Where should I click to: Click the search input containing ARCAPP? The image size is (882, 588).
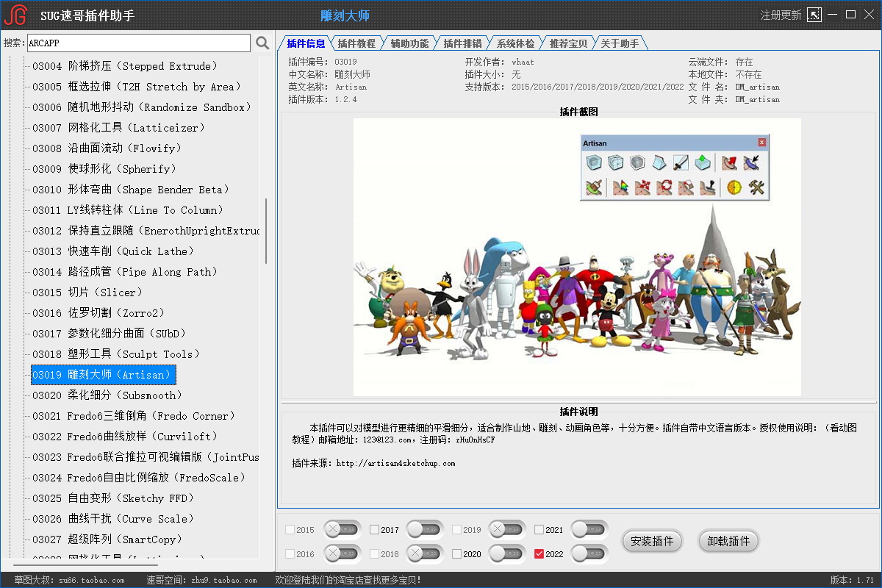[139, 43]
